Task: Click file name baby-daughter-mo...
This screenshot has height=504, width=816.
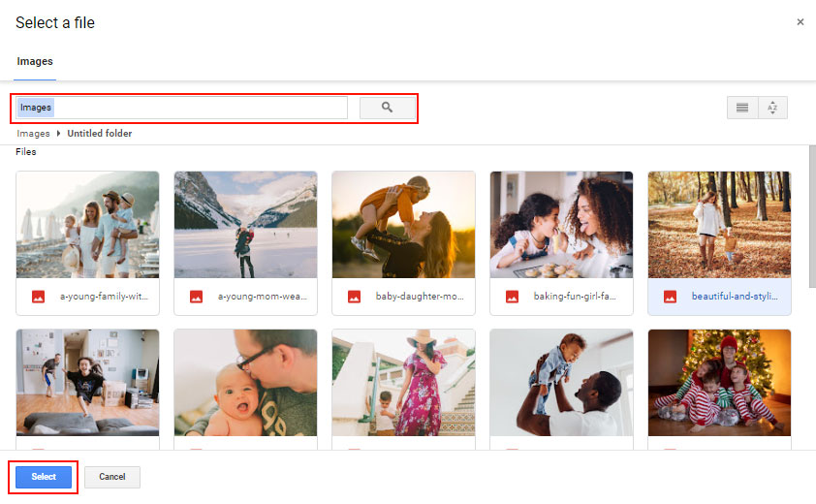Action: [x=420, y=297]
